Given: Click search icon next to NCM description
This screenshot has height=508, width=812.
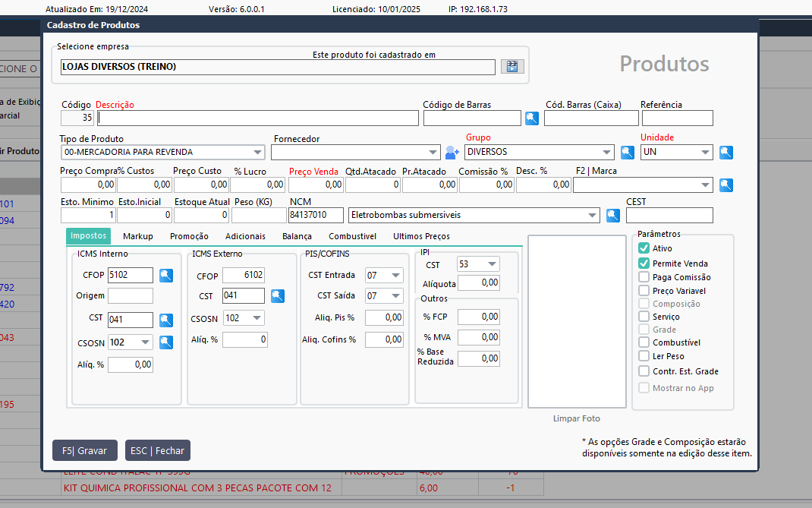Looking at the screenshot, I should coord(613,215).
